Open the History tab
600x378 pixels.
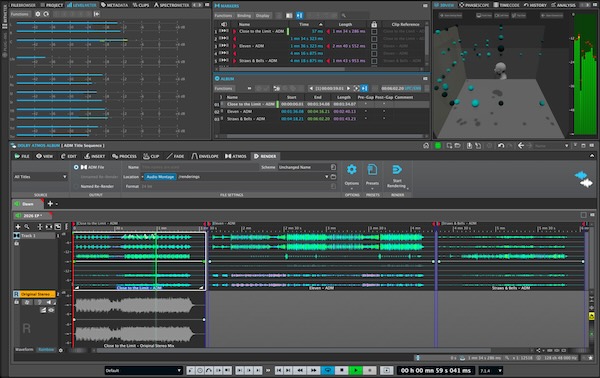click(x=535, y=5)
